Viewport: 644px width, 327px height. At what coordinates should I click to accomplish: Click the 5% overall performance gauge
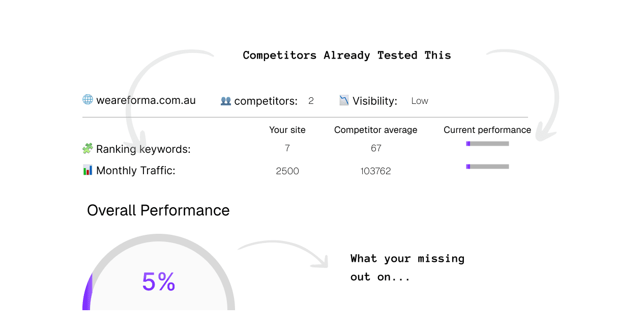click(159, 282)
